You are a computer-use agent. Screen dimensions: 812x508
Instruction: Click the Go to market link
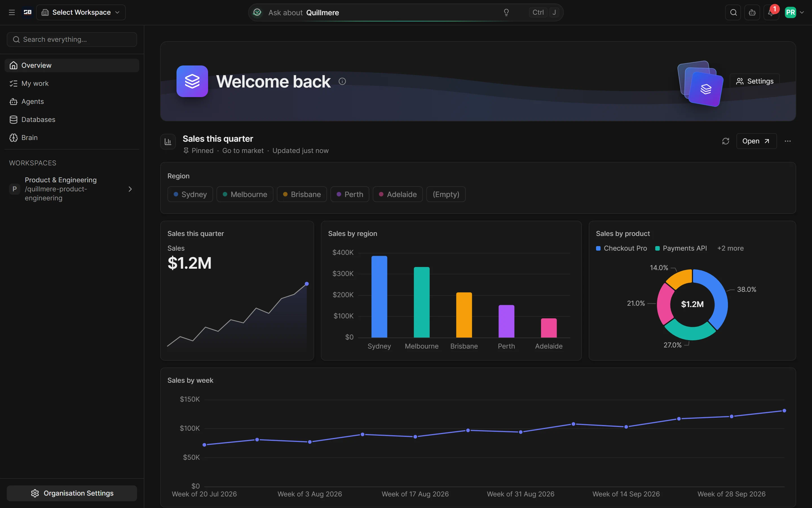point(242,150)
